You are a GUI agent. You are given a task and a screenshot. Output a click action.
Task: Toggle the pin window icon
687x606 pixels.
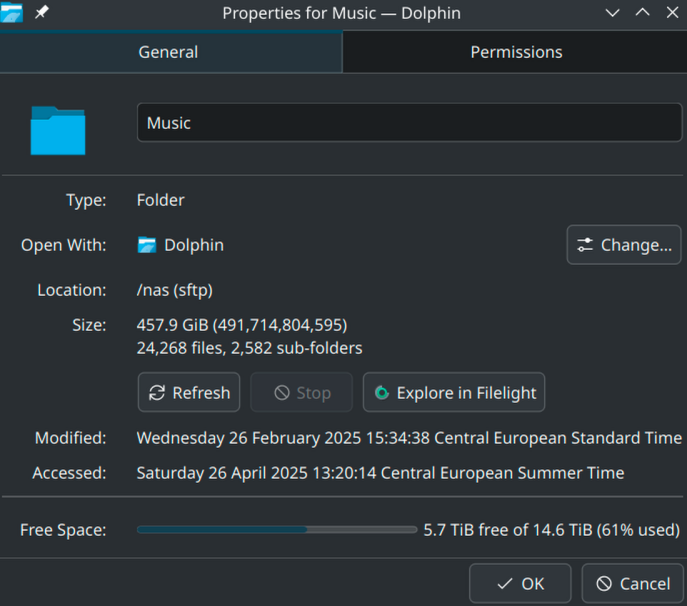(x=42, y=12)
